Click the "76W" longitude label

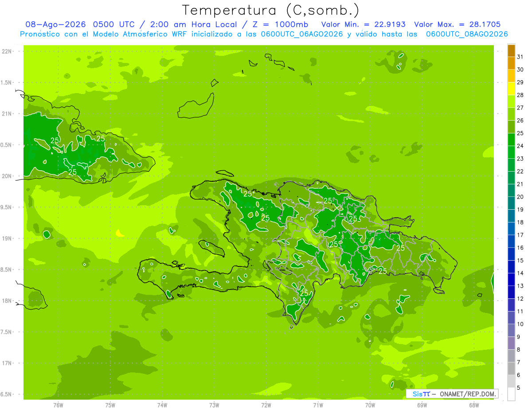point(58,405)
